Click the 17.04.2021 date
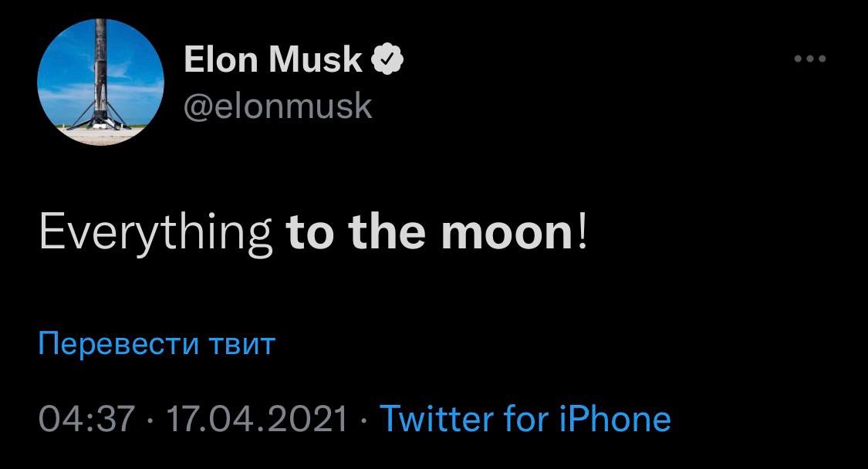This screenshot has height=469, width=868. (257, 420)
